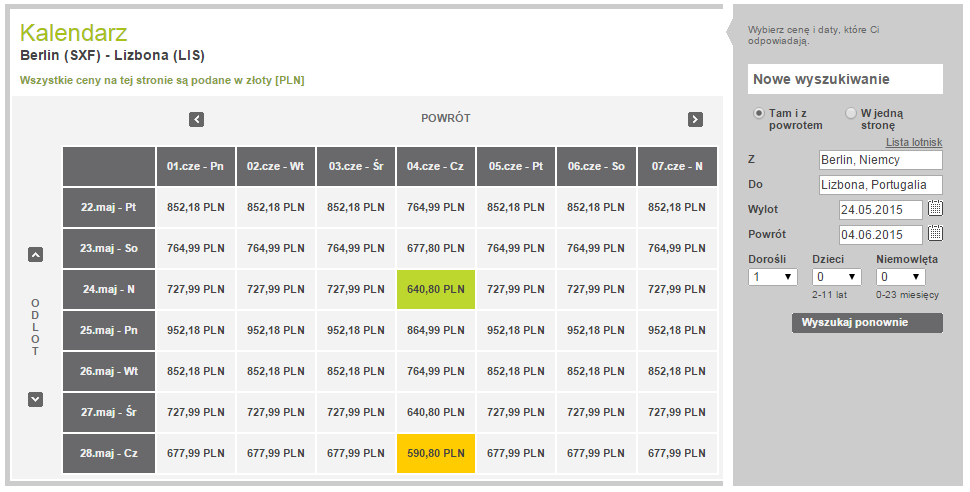Choose 764,99 PLN fare for 23.maj and 01.cze
The height and width of the screenshot is (492, 970).
click(195, 248)
